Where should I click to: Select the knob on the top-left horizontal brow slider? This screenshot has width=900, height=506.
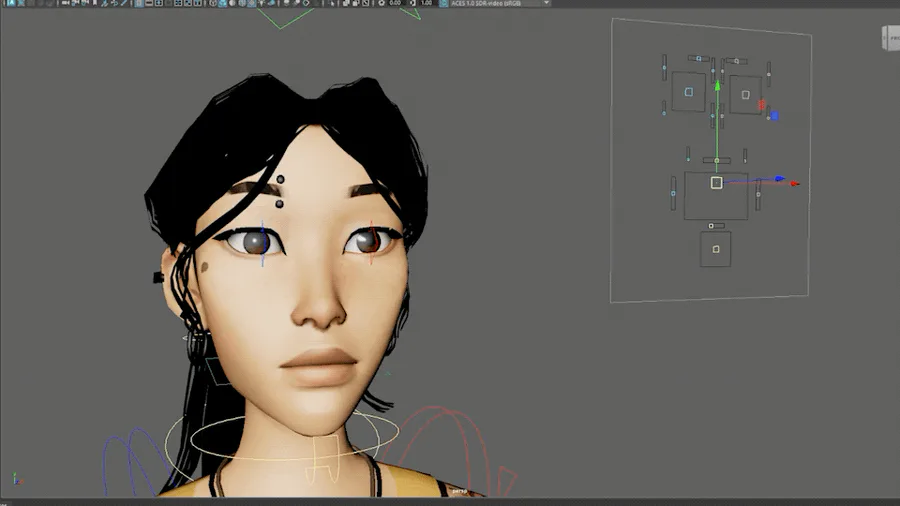[699, 59]
